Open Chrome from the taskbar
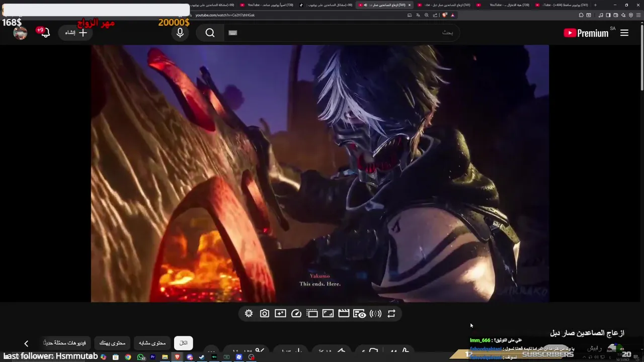 [x=128, y=357]
